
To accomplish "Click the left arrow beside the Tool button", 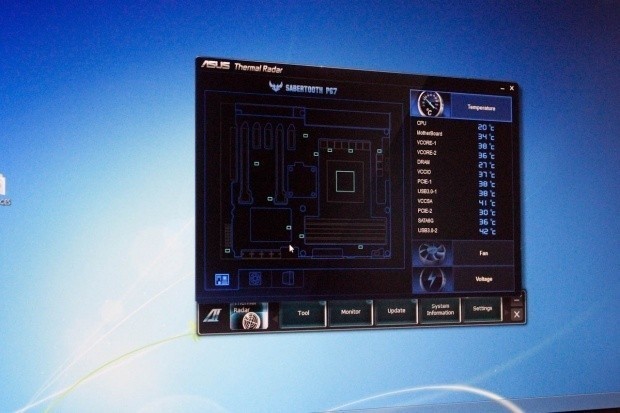I will click(274, 316).
